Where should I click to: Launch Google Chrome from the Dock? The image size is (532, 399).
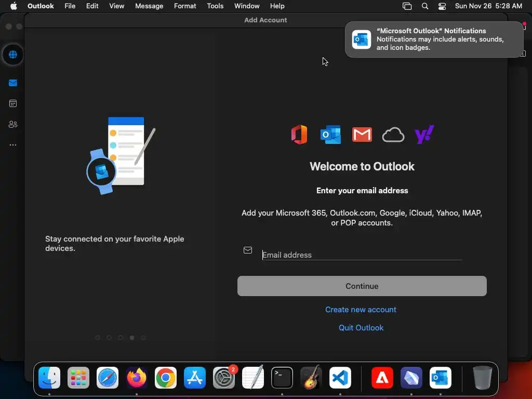tap(166, 378)
